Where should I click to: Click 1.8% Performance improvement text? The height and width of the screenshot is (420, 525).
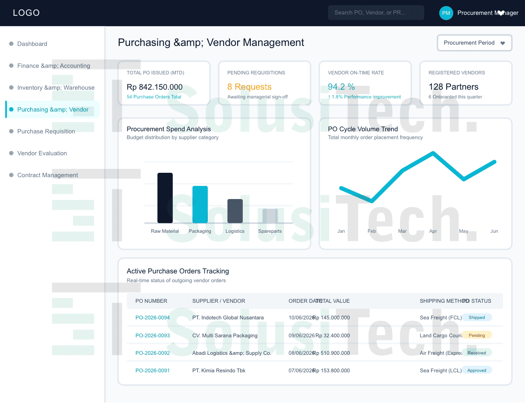click(x=364, y=97)
